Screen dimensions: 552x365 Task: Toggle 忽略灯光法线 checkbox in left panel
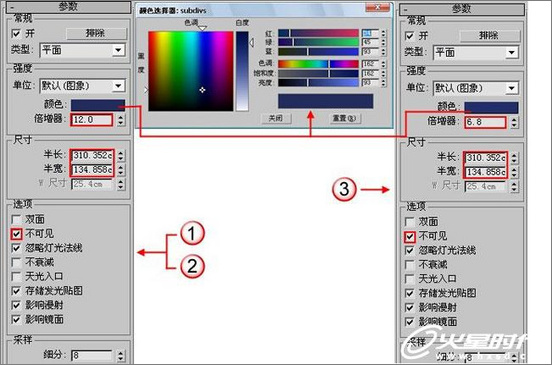(16, 248)
